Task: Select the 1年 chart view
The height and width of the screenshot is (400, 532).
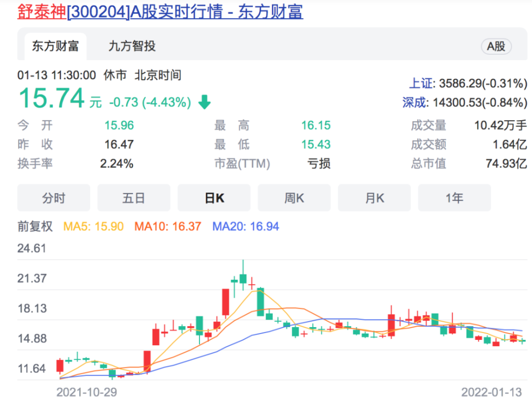Action: tap(454, 198)
